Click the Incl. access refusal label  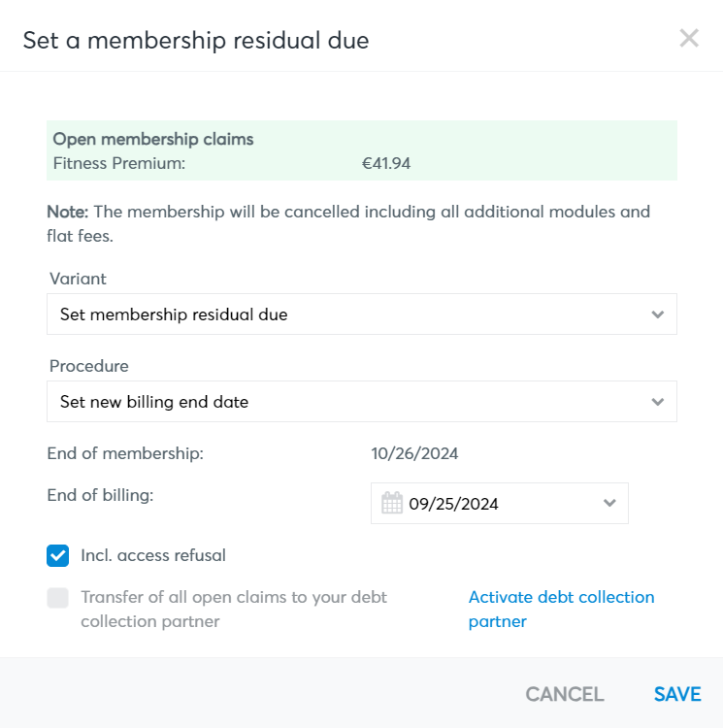[153, 555]
